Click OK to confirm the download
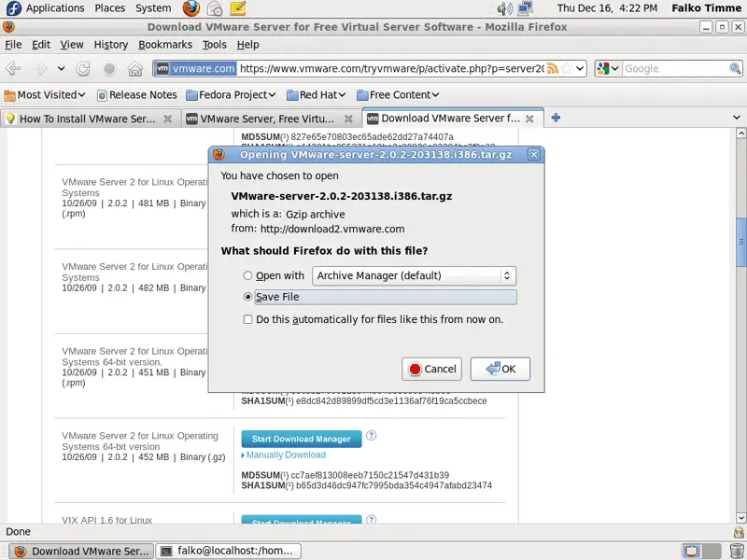The image size is (747, 560). tap(500, 369)
